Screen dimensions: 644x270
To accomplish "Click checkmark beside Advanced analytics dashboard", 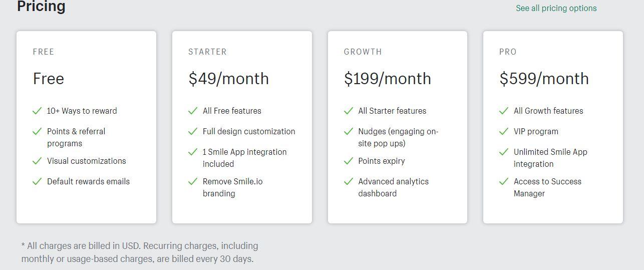I will coord(349,181).
